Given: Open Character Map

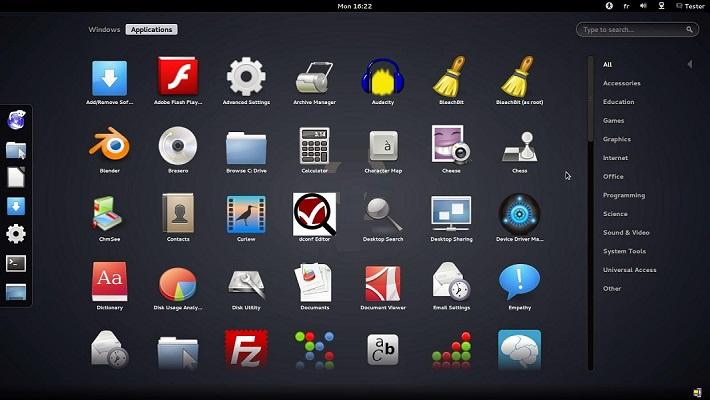Looking at the screenshot, I should pos(383,146).
